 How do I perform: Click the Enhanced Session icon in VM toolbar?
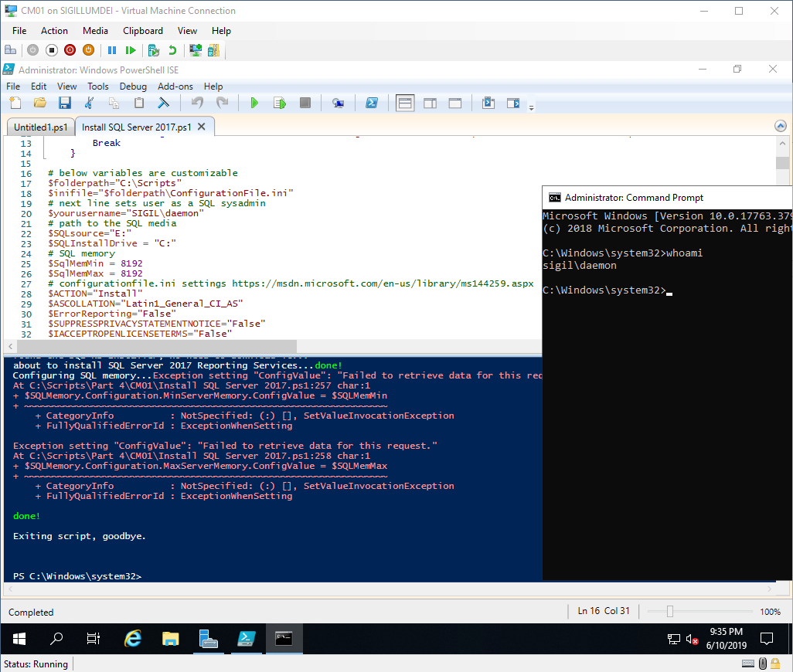coord(196,50)
